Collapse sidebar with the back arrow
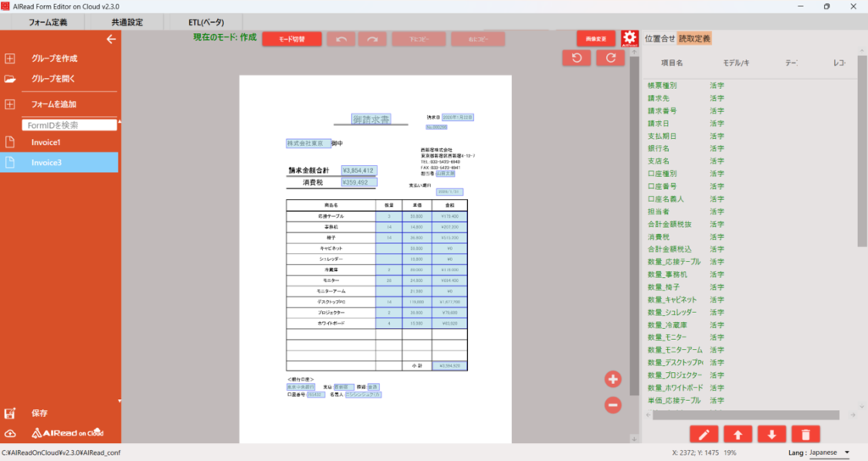This screenshot has height=461, width=868. [x=110, y=39]
